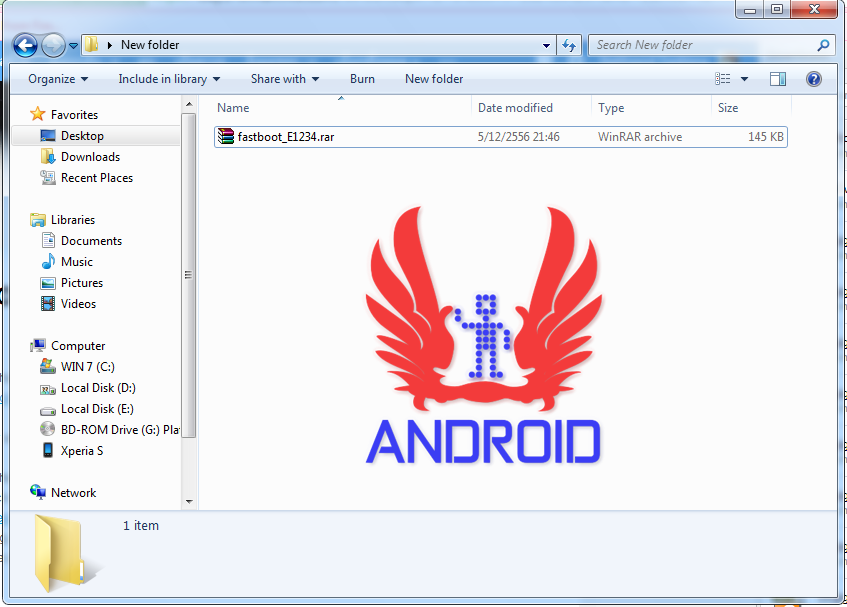Click the Refresh button beside address bar
This screenshot has height=607, width=847.
point(569,45)
